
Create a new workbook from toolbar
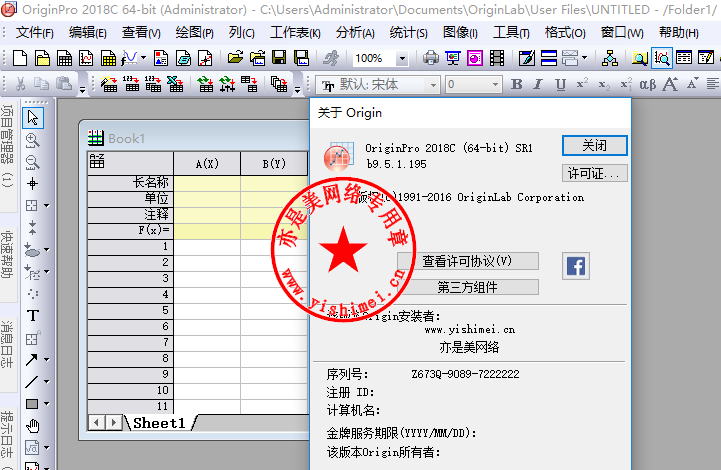point(64,58)
